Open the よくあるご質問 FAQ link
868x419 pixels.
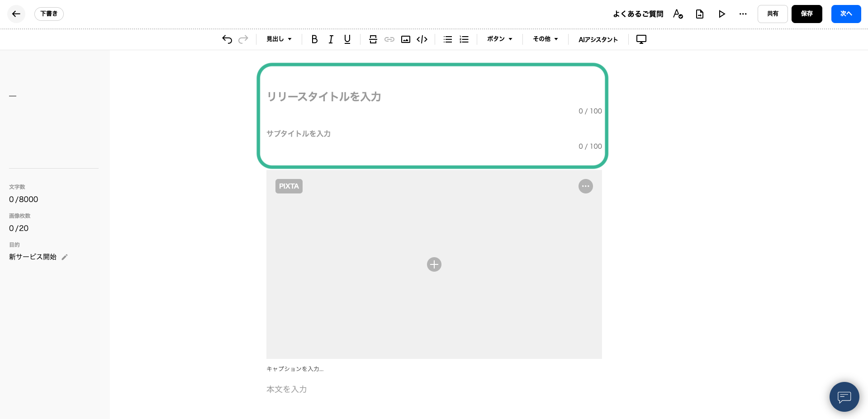[x=638, y=14]
